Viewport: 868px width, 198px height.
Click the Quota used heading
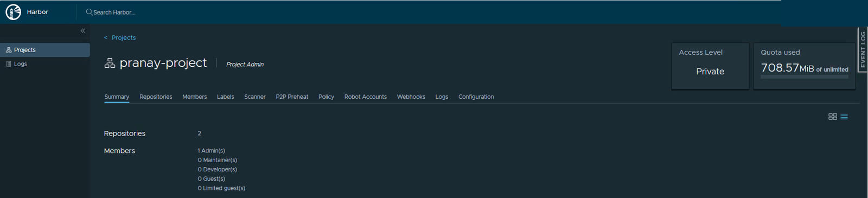tap(780, 53)
